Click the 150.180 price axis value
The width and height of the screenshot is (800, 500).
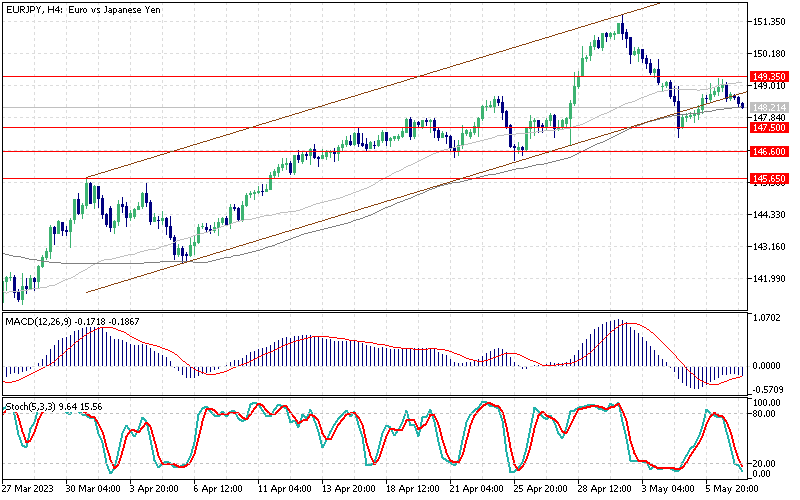pyautogui.click(x=769, y=54)
